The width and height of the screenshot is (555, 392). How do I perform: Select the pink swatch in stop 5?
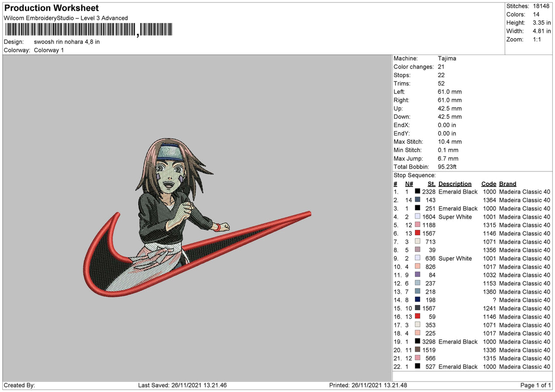(417, 225)
